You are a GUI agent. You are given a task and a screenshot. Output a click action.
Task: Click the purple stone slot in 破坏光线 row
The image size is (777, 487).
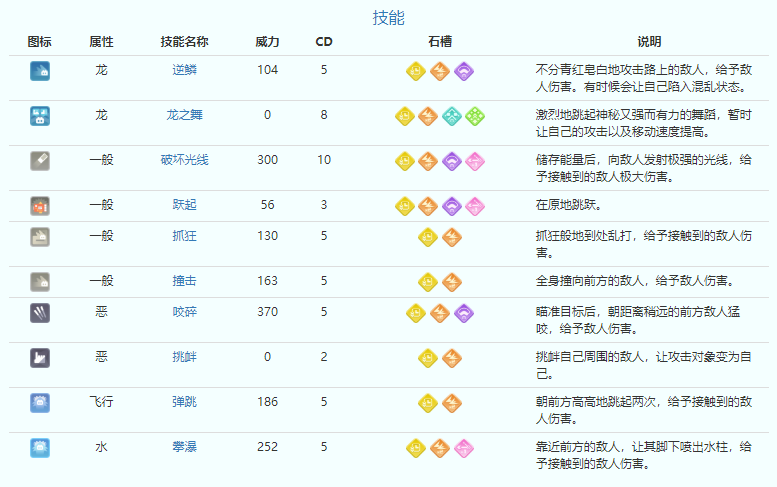(x=452, y=162)
